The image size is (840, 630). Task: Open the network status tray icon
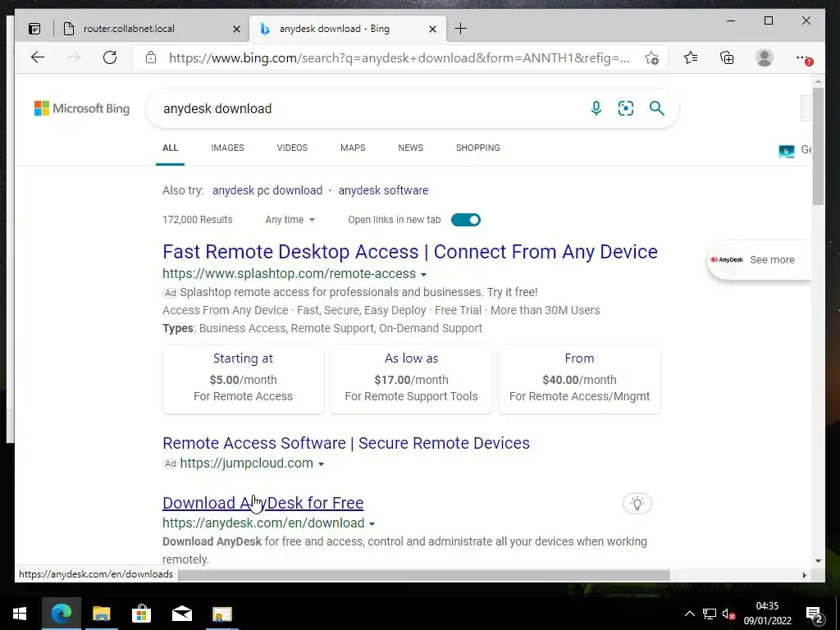710,614
